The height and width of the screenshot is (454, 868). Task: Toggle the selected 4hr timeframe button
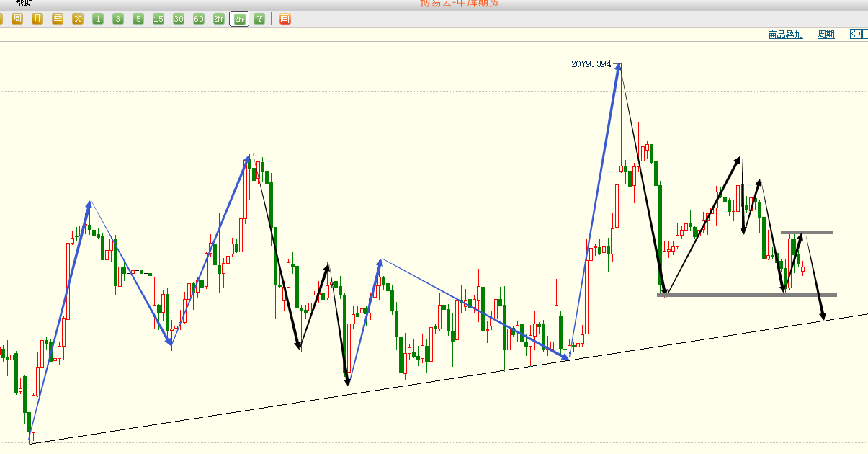pyautogui.click(x=239, y=19)
